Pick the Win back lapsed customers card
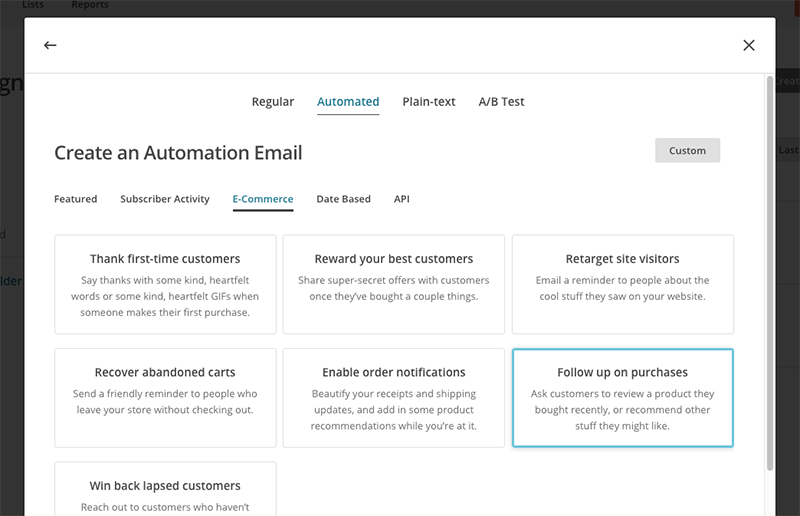Viewport: 800px width, 516px height. point(165,489)
